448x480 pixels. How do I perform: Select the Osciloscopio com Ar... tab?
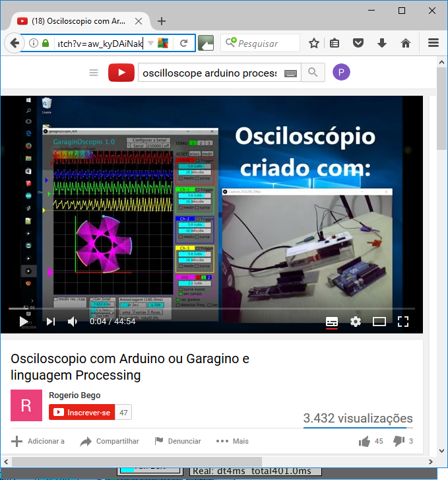(x=80, y=21)
